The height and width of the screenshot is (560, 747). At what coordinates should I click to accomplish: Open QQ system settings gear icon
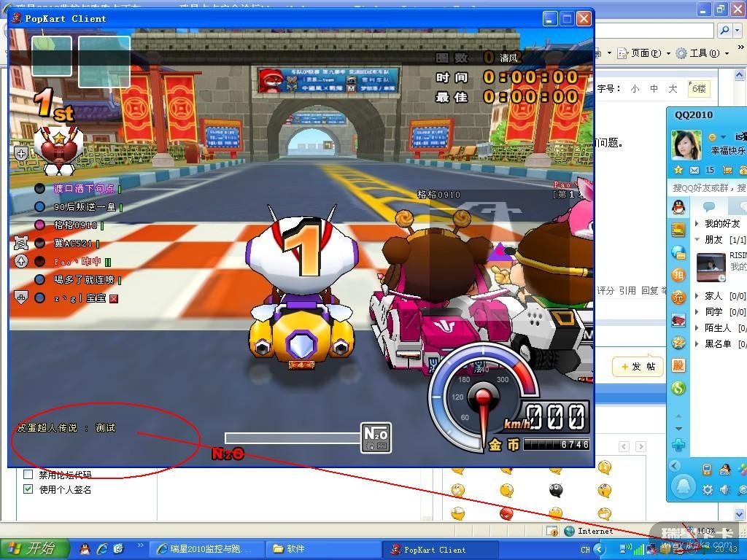point(708,489)
